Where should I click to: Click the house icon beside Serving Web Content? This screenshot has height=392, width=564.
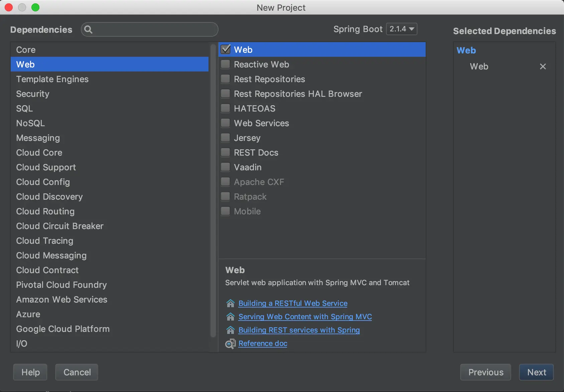click(x=230, y=317)
